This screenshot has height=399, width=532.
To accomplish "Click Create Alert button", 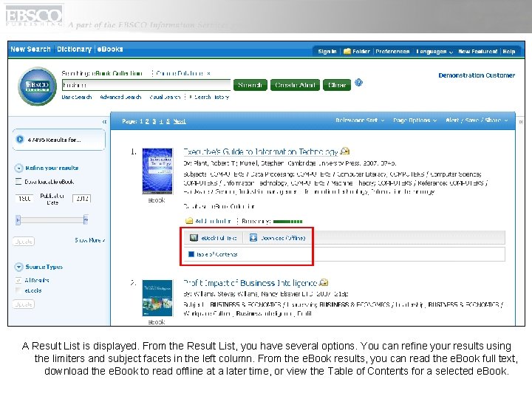I will pyautogui.click(x=295, y=85).
